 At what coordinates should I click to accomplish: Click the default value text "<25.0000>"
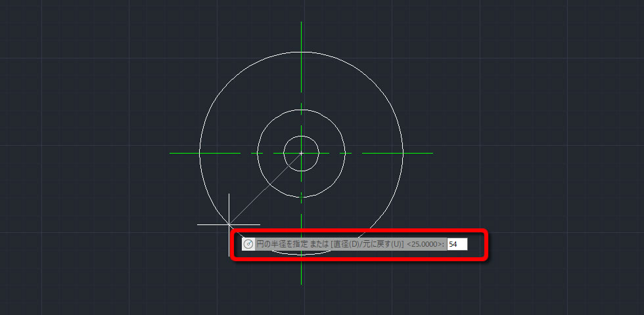point(425,244)
